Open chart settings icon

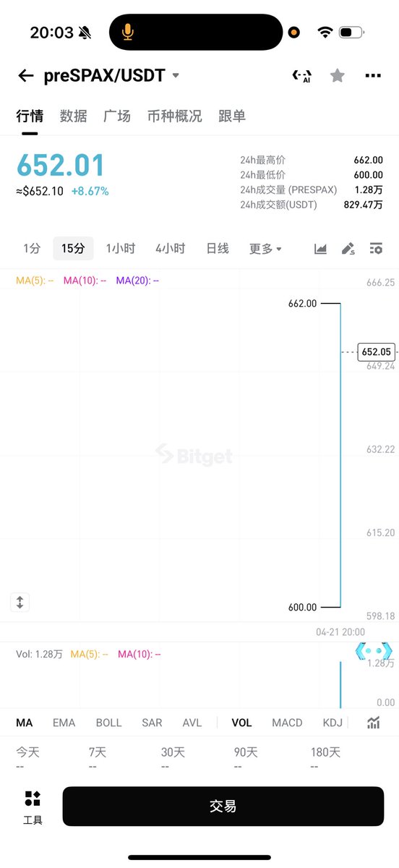(x=375, y=249)
